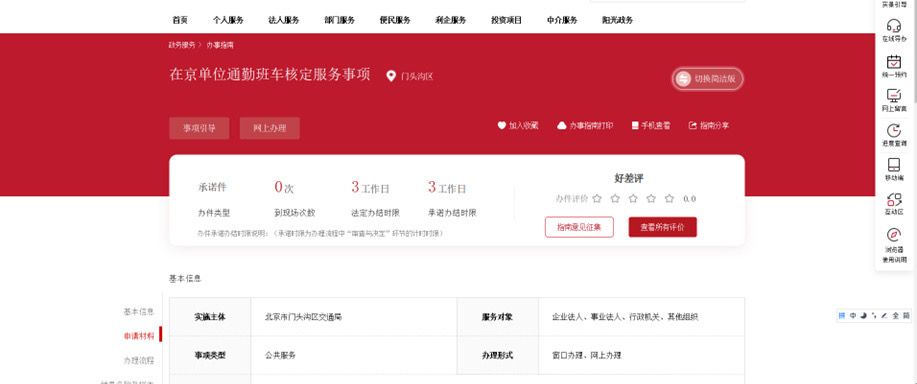
Task: Click the title 在京单位通勤班车核定服务事项
Action: point(270,75)
